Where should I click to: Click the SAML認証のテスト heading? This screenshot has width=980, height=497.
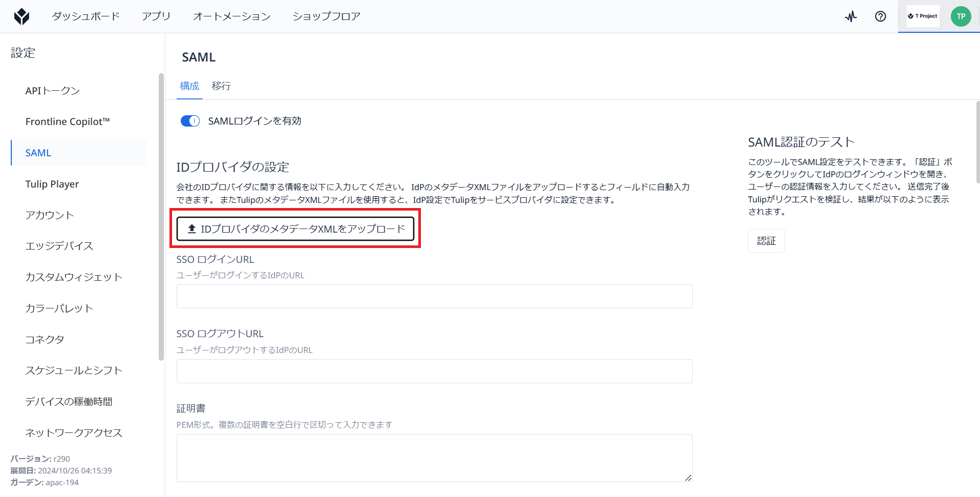(x=801, y=142)
